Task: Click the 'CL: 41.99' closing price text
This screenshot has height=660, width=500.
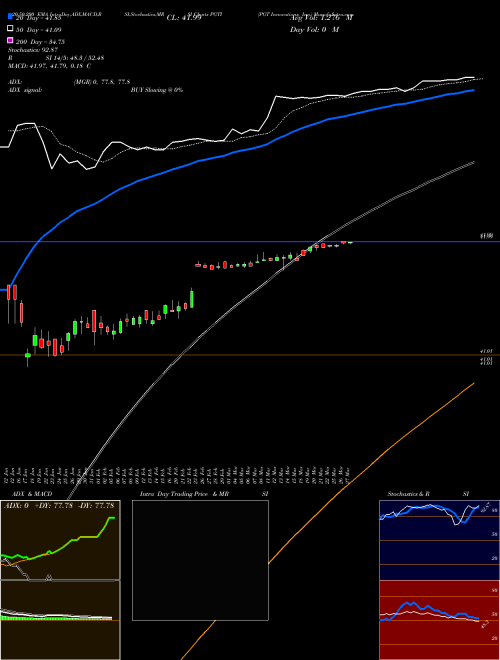Action: [184, 18]
